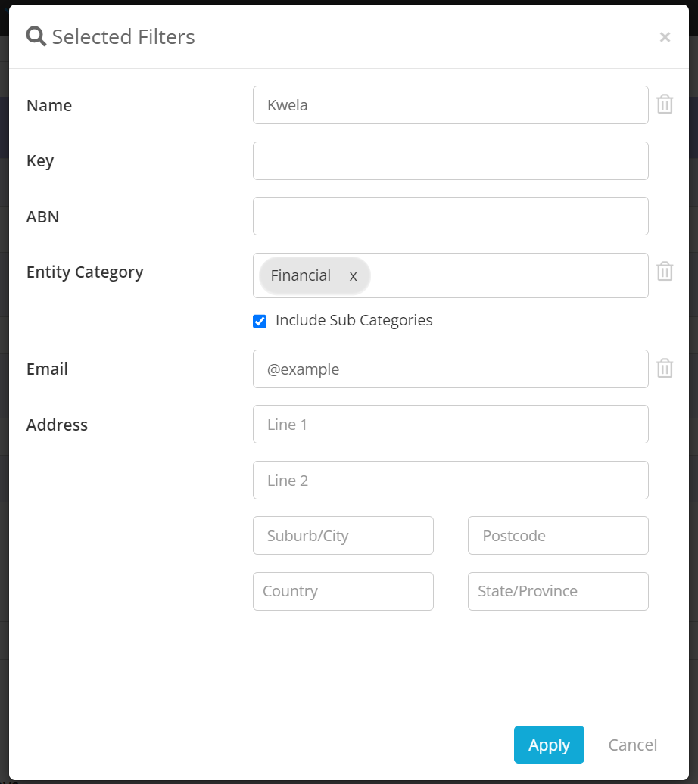
Task: Focus the Country input field
Action: point(343,591)
